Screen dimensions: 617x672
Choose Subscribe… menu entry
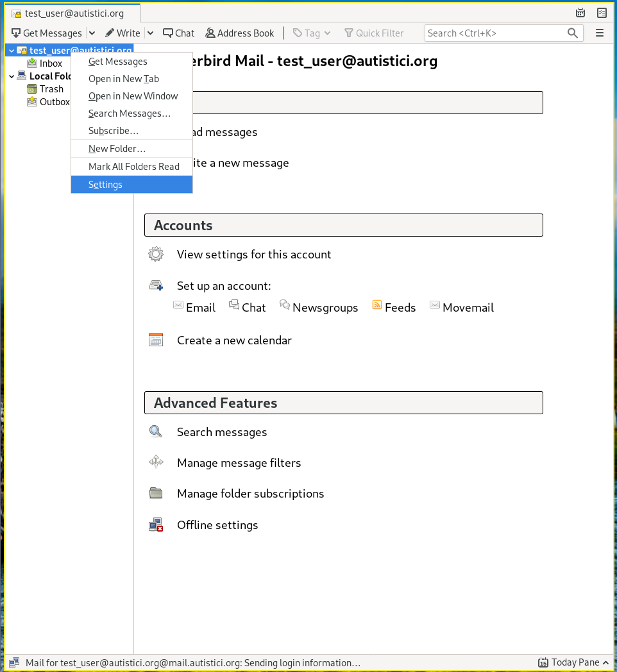pos(131,131)
